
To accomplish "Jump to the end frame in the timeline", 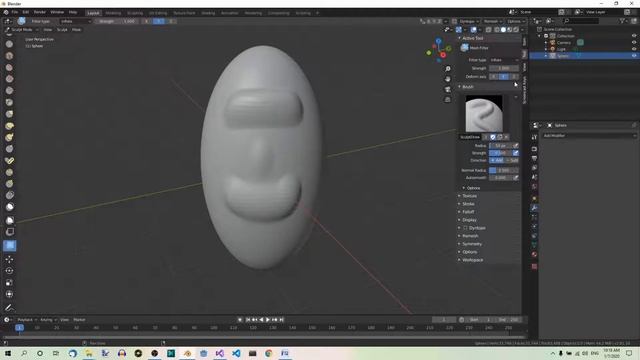I will 281,320.
